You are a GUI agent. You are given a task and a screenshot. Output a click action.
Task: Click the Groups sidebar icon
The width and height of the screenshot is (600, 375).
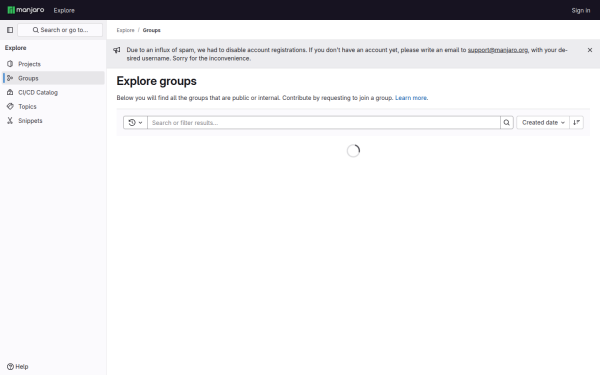click(x=10, y=78)
